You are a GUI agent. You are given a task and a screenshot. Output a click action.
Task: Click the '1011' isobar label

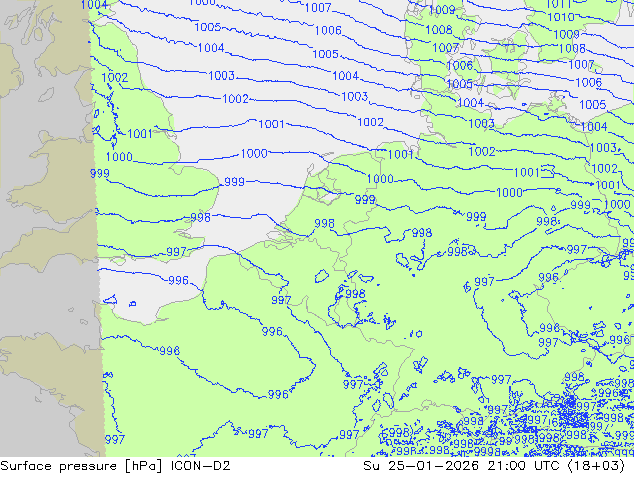point(558,4)
